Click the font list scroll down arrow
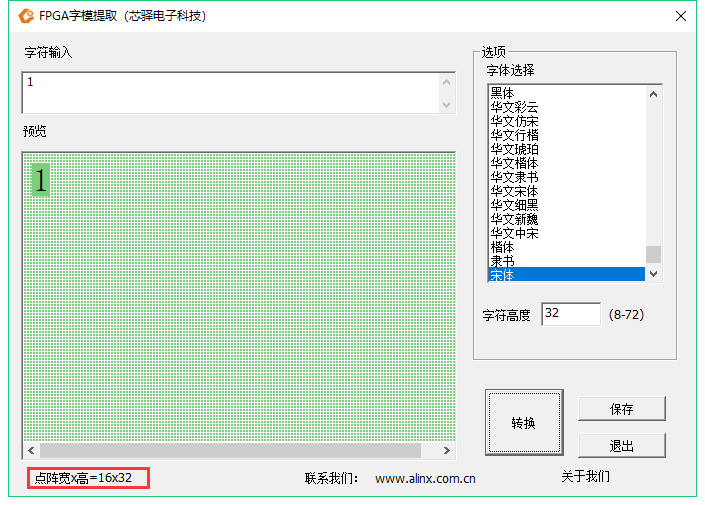This screenshot has width=705, height=505. [654, 274]
